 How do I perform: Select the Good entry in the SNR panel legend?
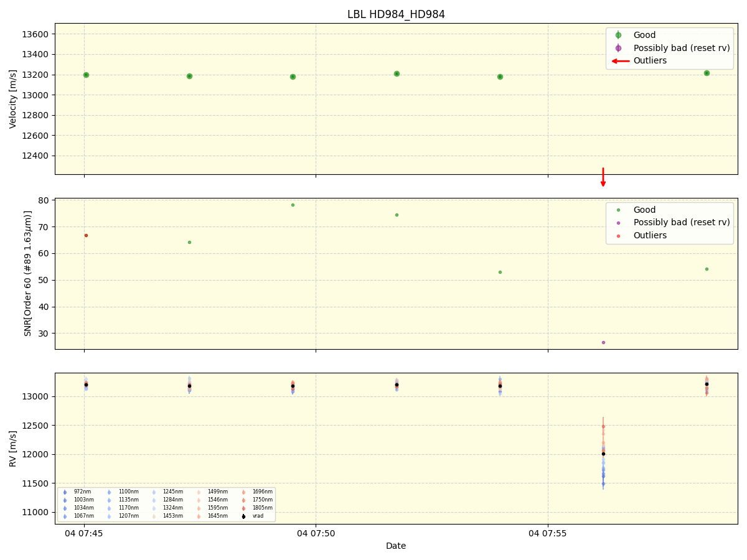click(644, 210)
